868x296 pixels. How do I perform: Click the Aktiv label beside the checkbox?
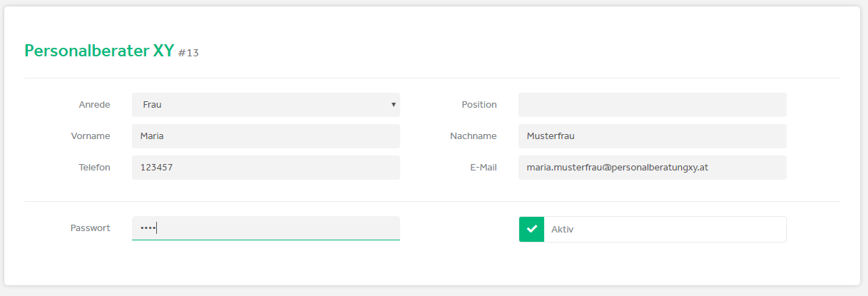[562, 230]
